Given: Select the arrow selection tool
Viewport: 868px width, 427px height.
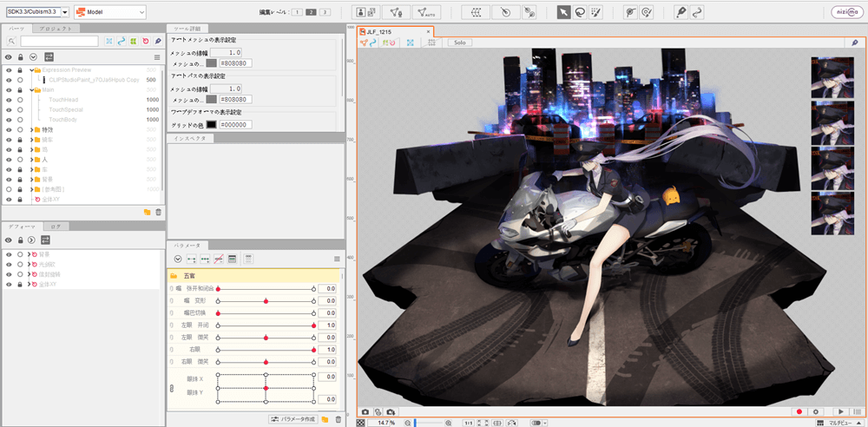Looking at the screenshot, I should pyautogui.click(x=563, y=12).
